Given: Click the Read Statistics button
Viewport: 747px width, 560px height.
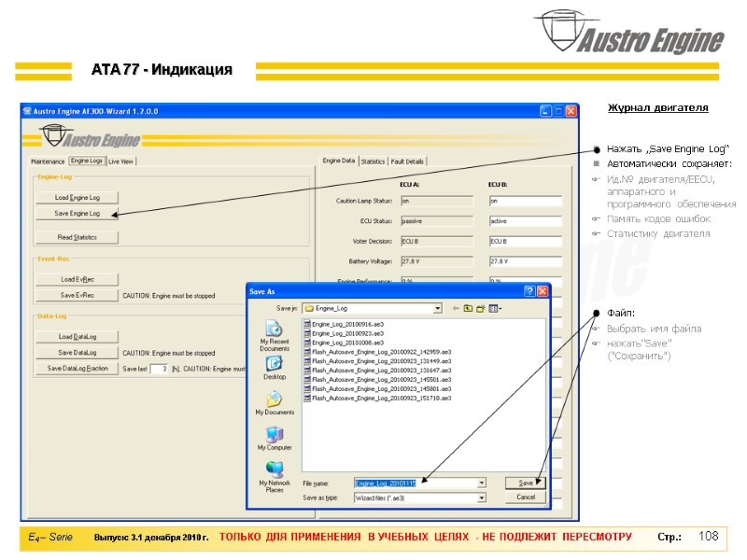Looking at the screenshot, I should pos(78,237).
